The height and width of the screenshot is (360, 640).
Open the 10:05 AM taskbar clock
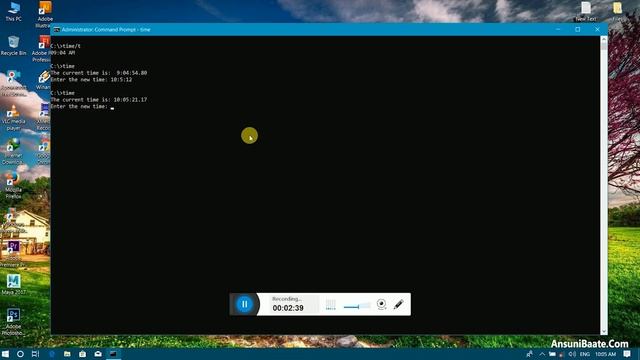pos(605,354)
